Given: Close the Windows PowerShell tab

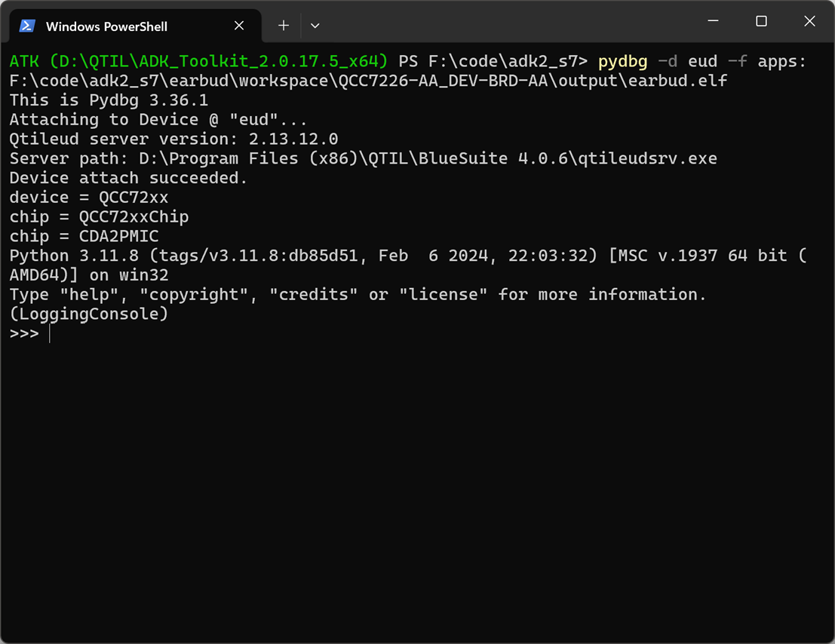Looking at the screenshot, I should tap(239, 26).
